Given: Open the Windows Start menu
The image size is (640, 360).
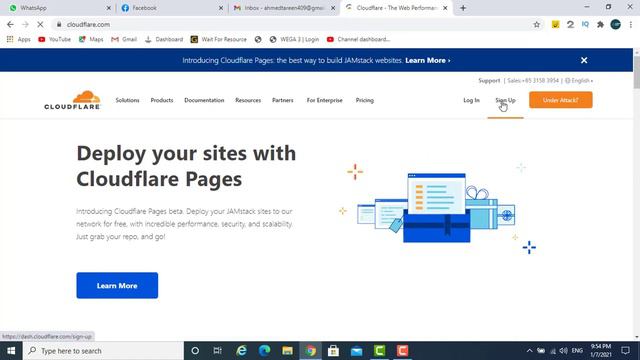Looking at the screenshot, I should point(11,351).
